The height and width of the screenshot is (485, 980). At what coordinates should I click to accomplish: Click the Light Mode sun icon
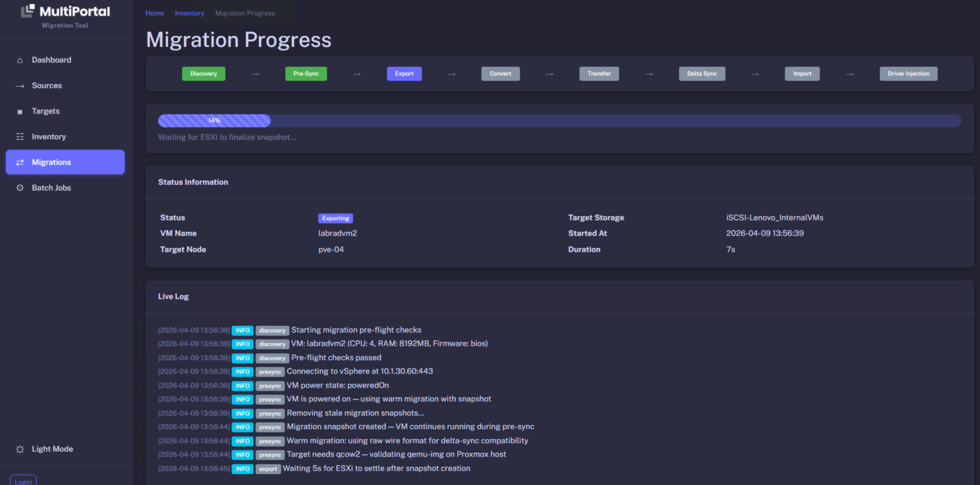coord(20,449)
